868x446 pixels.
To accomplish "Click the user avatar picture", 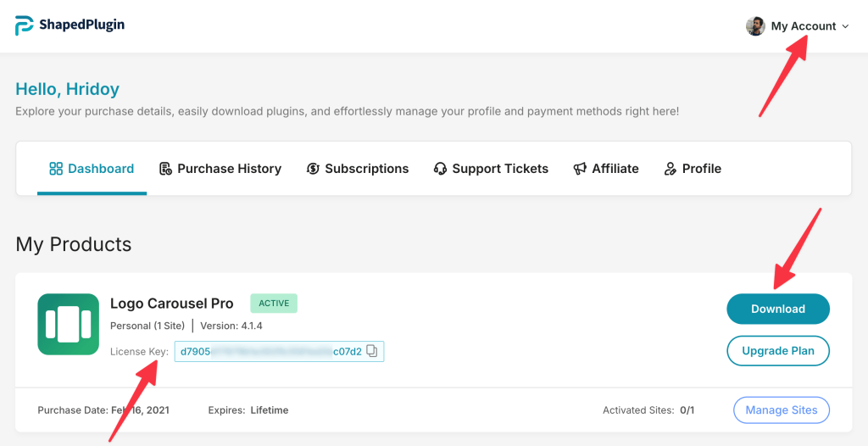I will pos(755,26).
